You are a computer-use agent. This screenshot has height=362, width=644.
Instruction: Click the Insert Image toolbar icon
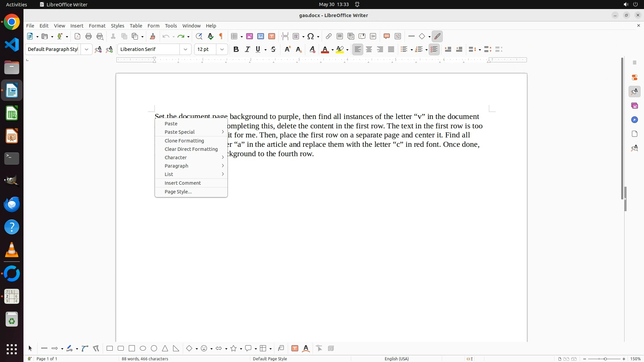250,37
